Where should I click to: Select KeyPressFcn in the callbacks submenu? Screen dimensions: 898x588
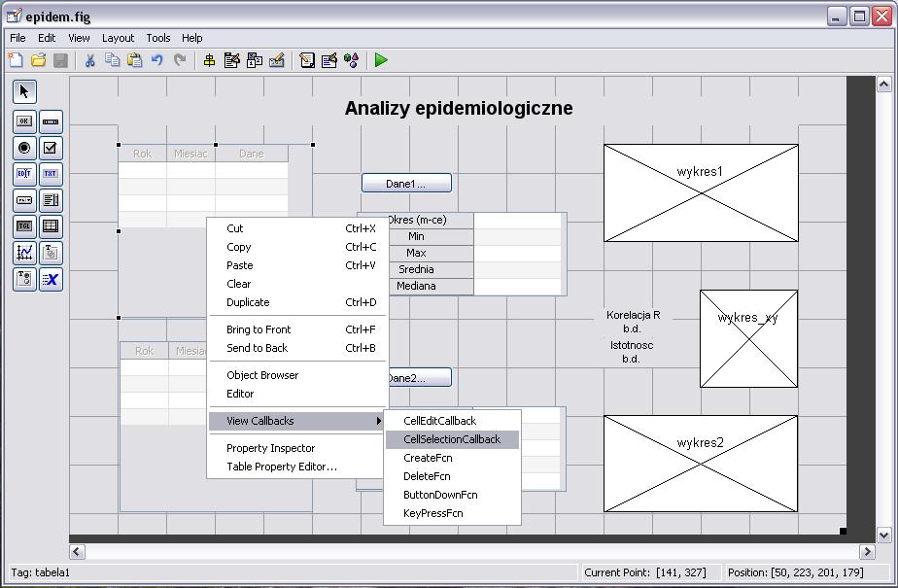pyautogui.click(x=453, y=513)
